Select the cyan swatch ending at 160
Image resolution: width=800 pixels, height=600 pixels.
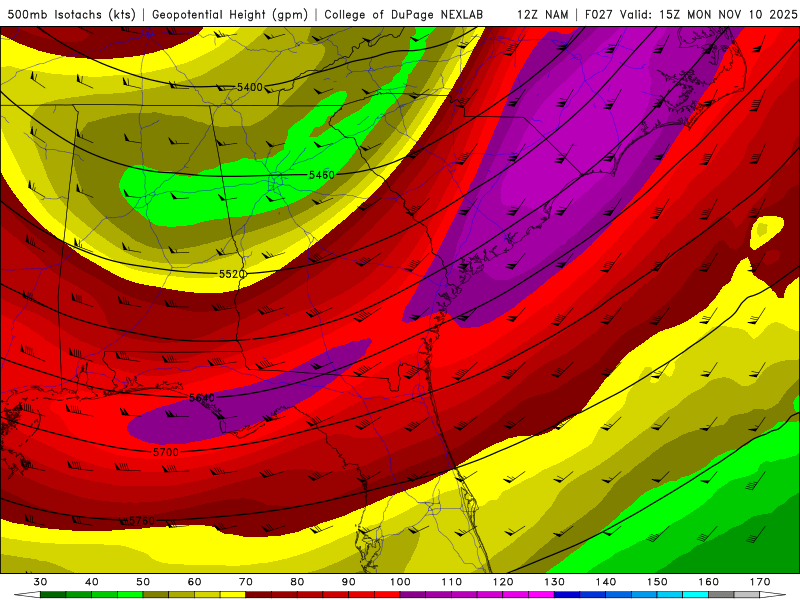point(695,594)
